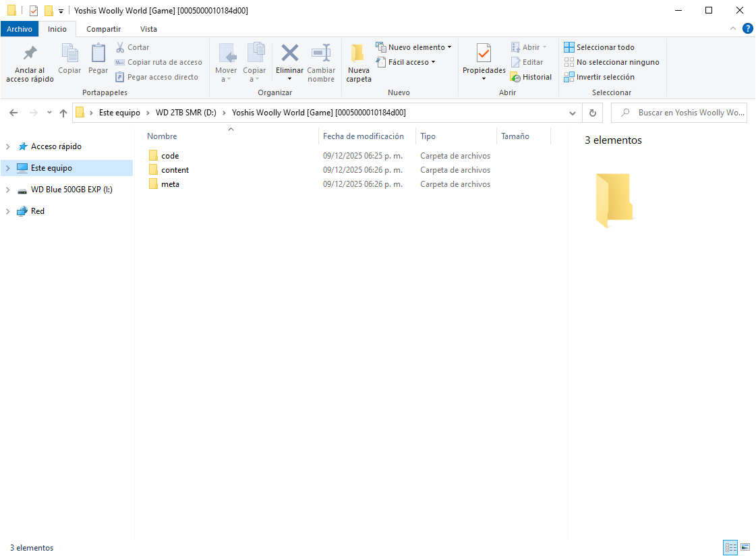Collapse the ribbon with the chevron
The image size is (756, 556).
coord(733,28)
